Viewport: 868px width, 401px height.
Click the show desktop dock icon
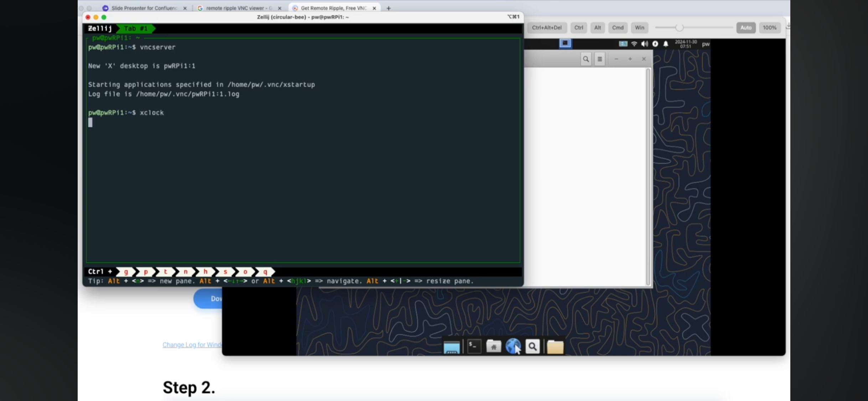pos(451,347)
